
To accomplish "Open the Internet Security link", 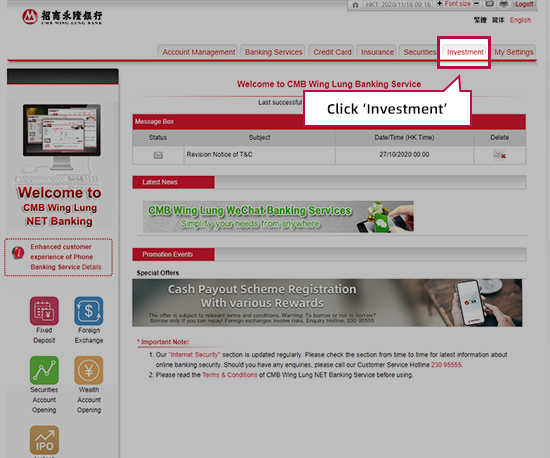I will (x=194, y=355).
